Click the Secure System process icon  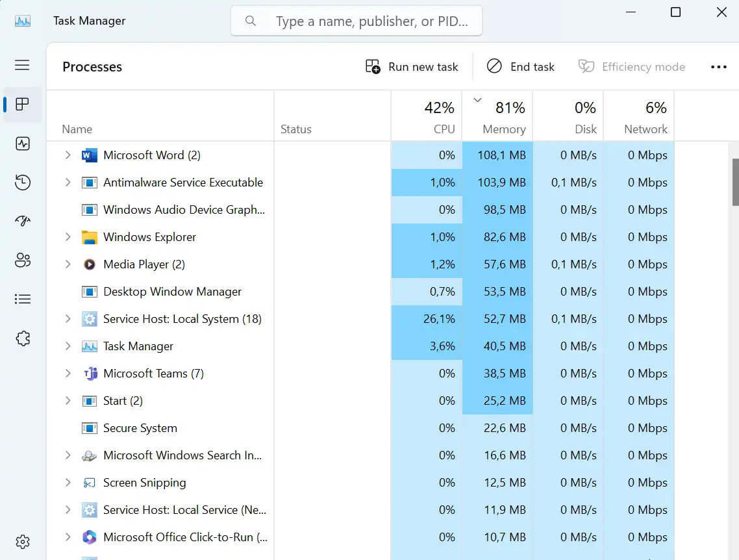tap(90, 428)
